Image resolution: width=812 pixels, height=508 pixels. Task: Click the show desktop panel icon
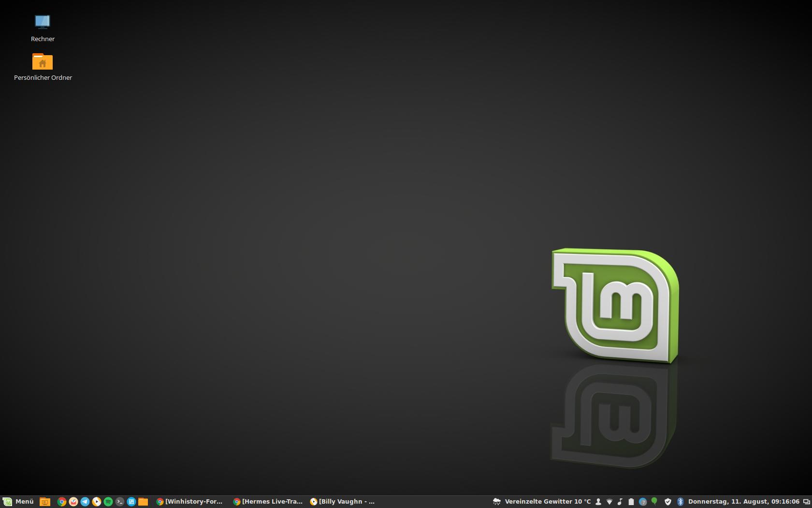pyautogui.click(x=45, y=502)
